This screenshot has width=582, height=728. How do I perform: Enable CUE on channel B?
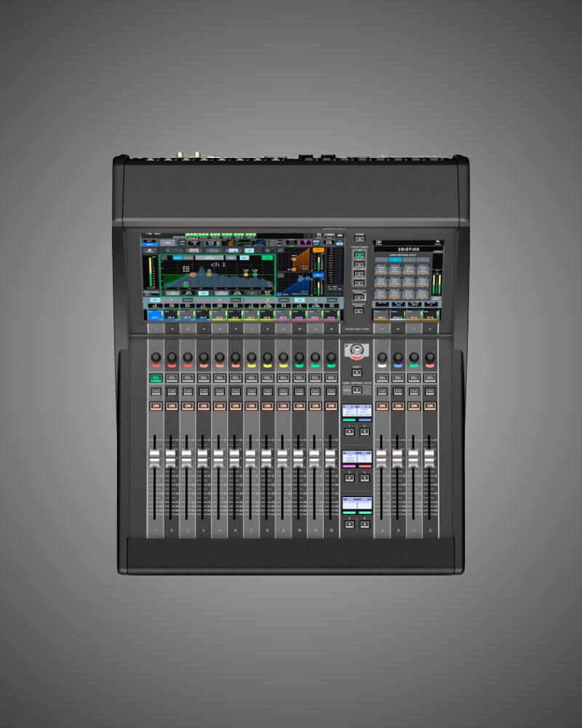(x=398, y=392)
